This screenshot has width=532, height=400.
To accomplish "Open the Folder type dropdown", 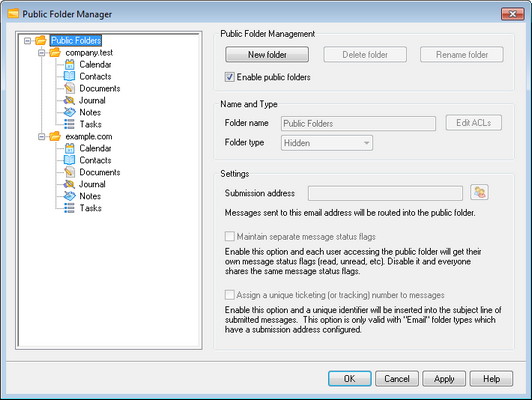I will [x=327, y=143].
